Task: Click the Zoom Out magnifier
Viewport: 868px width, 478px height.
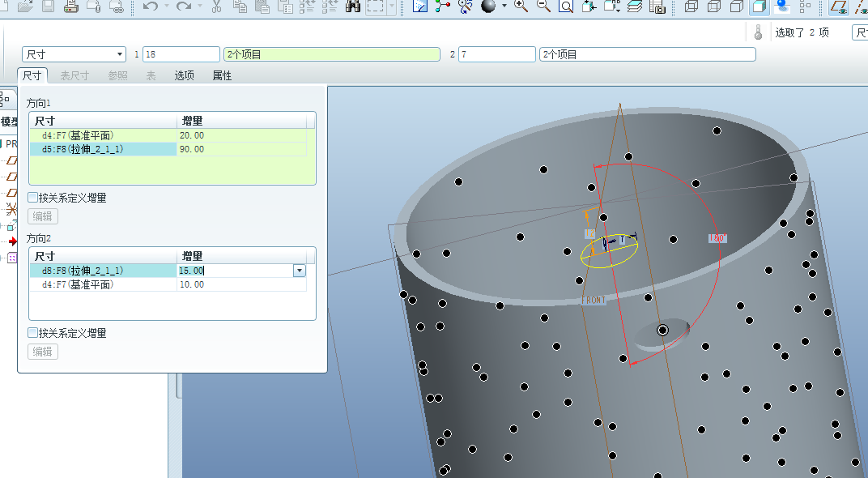Action: click(x=543, y=6)
